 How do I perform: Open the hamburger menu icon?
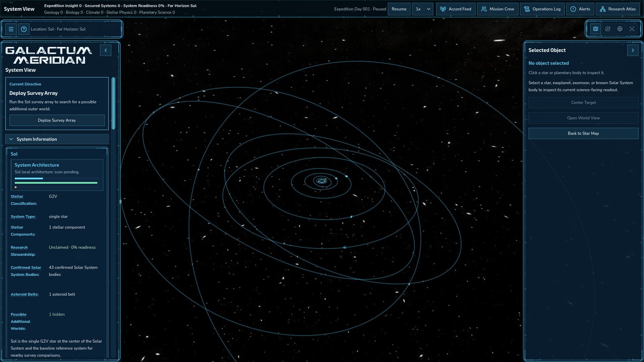pos(11,29)
